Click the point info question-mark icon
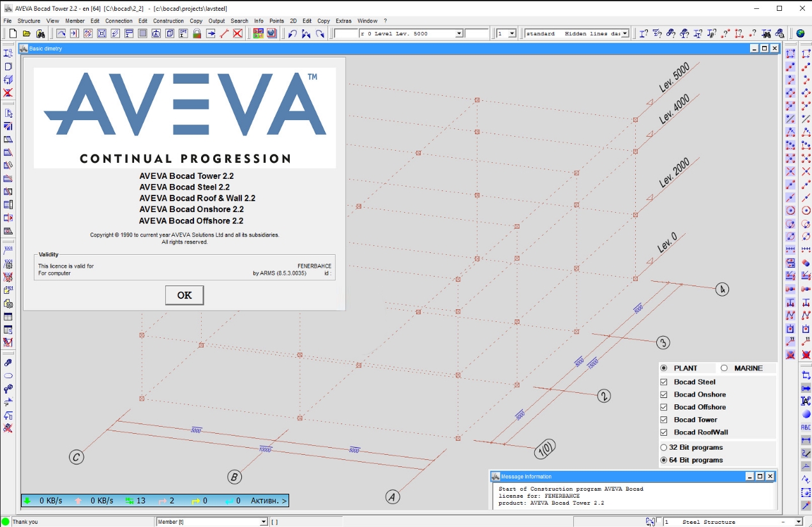Image resolution: width=812 pixels, height=527 pixels. click(x=754, y=33)
